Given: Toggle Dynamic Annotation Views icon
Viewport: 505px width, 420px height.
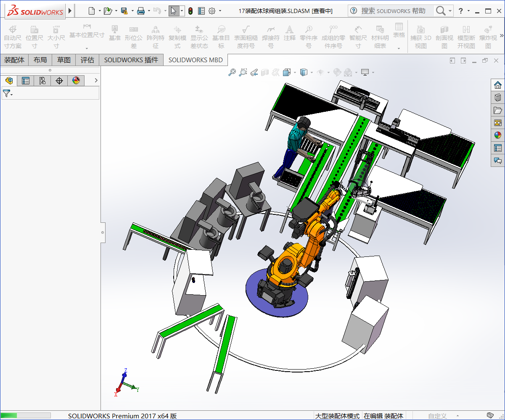Looking at the screenshot, I should (276, 72).
